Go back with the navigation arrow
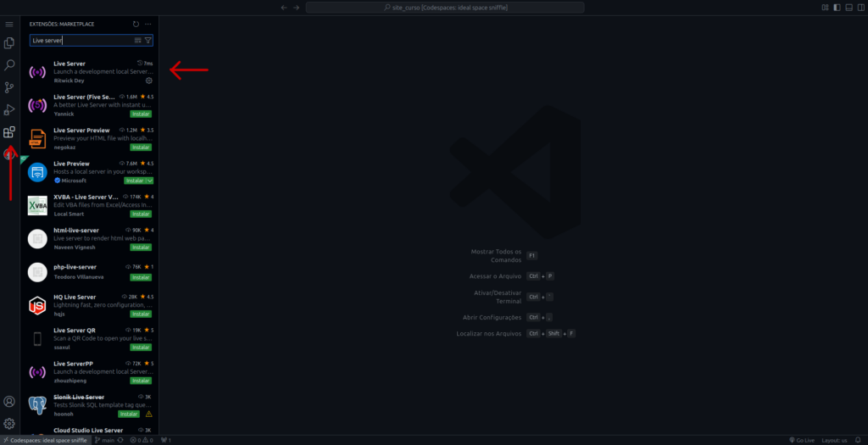Screen dimensions: 868x445 point(284,8)
